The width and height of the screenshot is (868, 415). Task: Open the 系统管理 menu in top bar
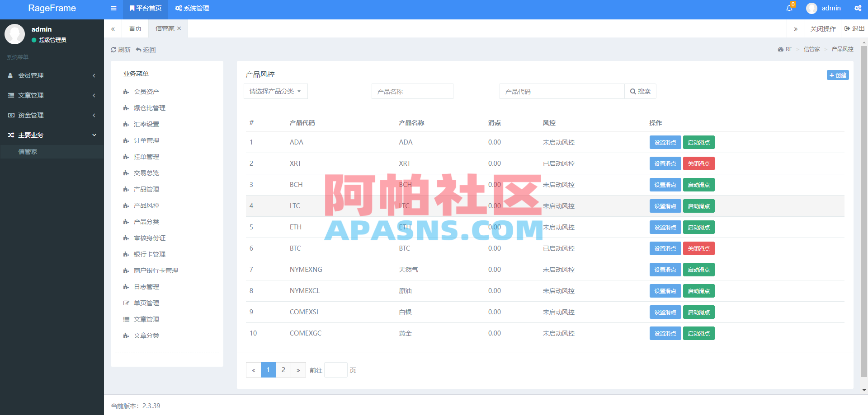pos(191,8)
